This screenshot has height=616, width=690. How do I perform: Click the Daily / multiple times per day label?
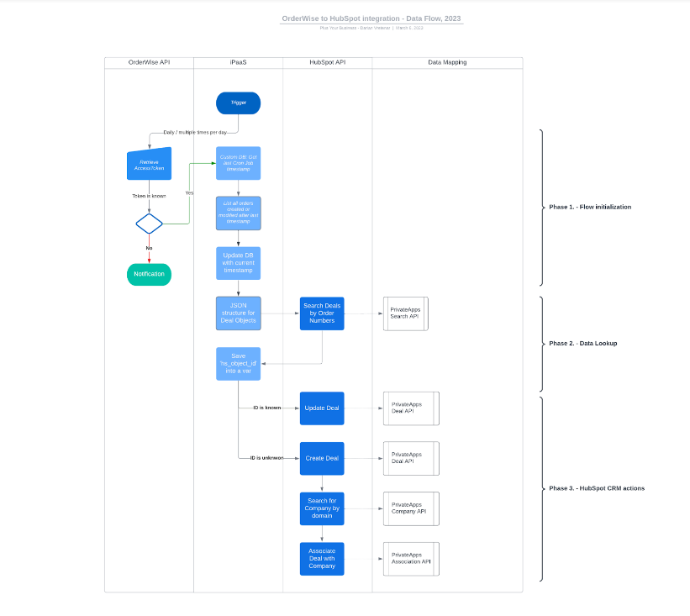click(195, 133)
